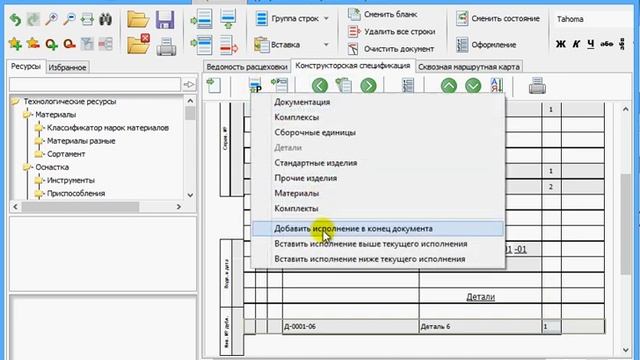Click the Сменить состояние button

coord(498,18)
